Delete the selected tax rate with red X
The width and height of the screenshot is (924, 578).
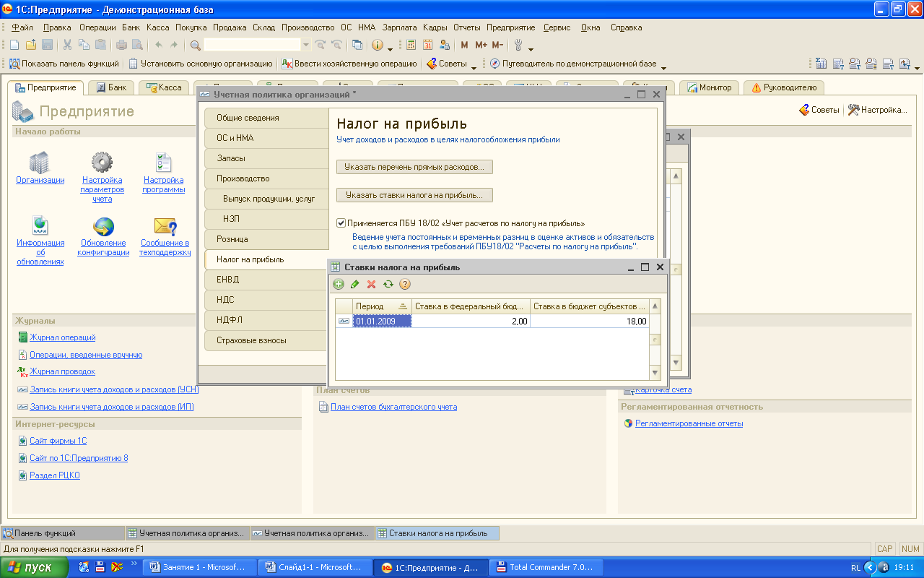[x=372, y=285]
